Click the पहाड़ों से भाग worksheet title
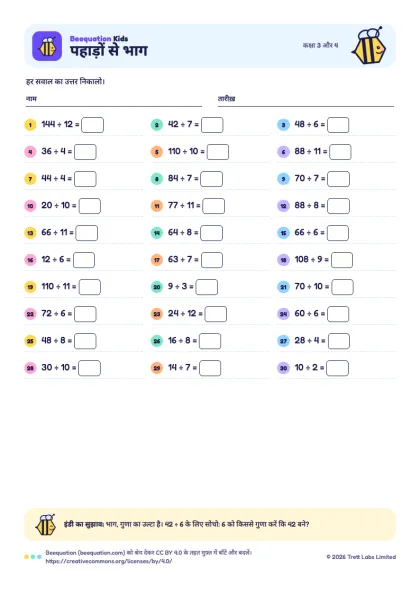 (109, 50)
